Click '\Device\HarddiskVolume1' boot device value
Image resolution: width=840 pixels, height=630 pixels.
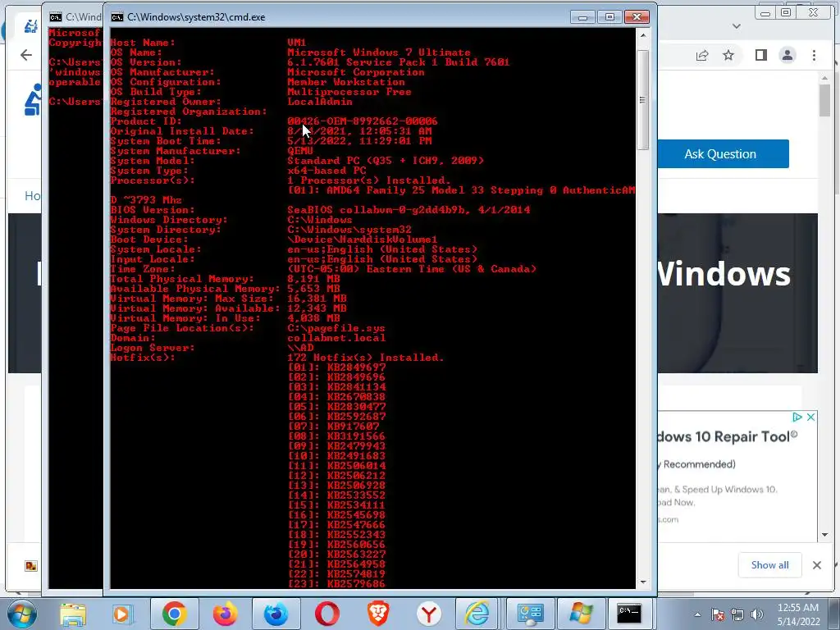[x=362, y=240]
